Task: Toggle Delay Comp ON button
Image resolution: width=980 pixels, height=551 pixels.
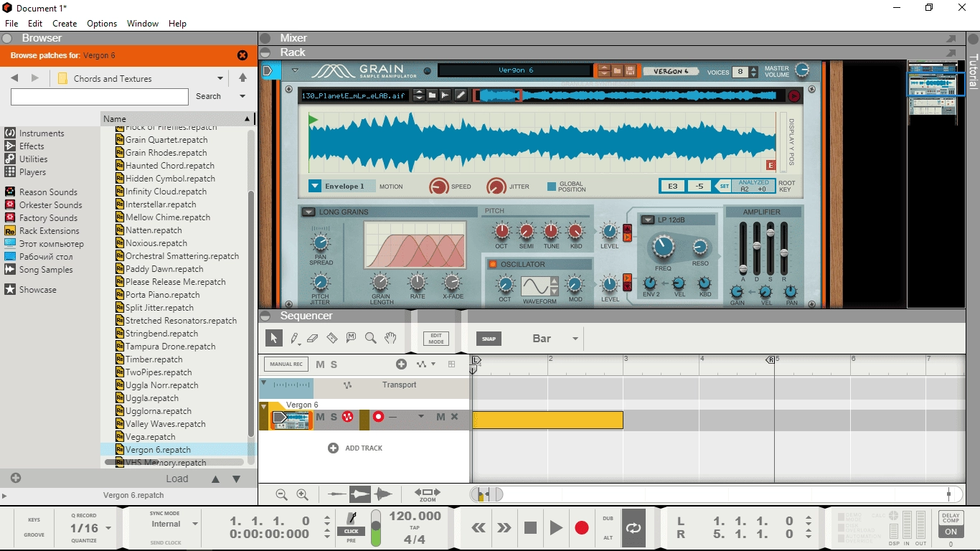Action: coord(951,532)
